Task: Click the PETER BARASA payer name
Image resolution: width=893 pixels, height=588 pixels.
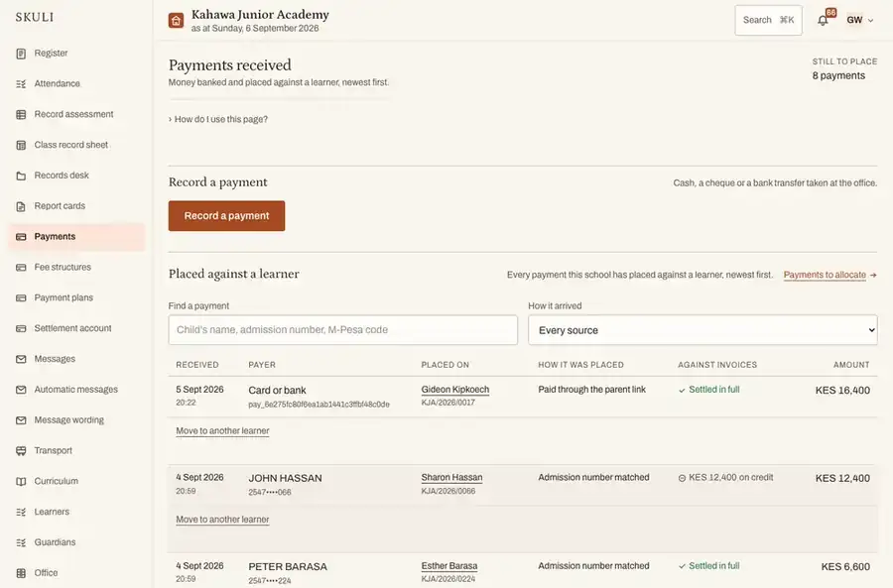Action: pos(288,566)
